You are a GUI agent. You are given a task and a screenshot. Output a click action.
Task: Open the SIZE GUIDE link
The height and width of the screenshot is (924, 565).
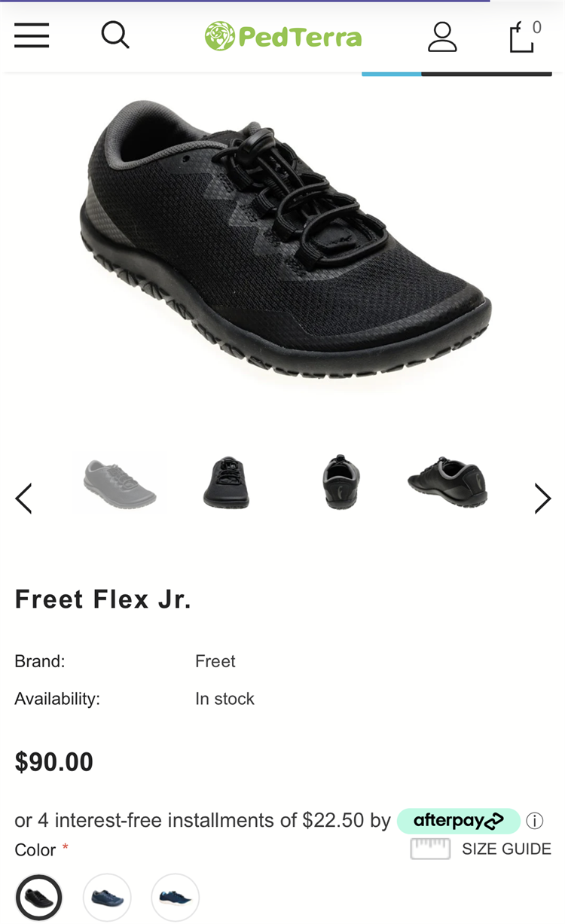click(x=506, y=849)
